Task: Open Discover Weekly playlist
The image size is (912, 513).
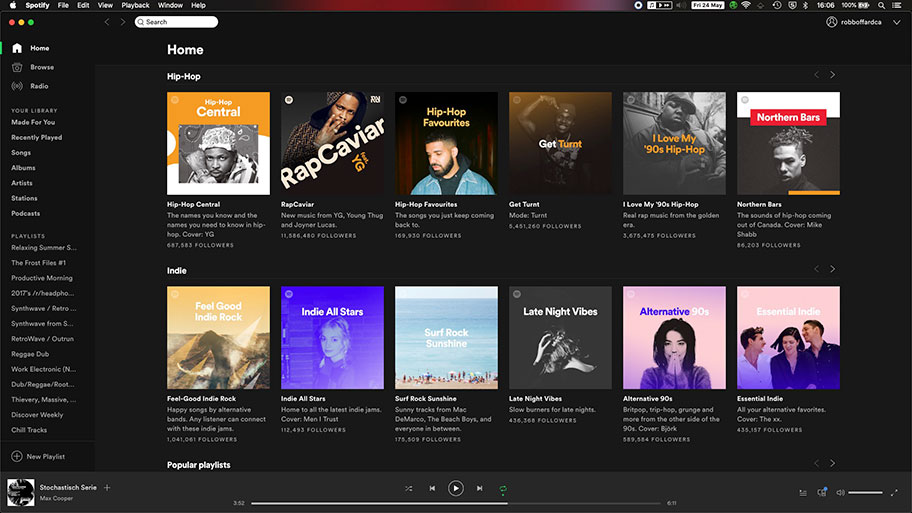Action: tap(37, 415)
